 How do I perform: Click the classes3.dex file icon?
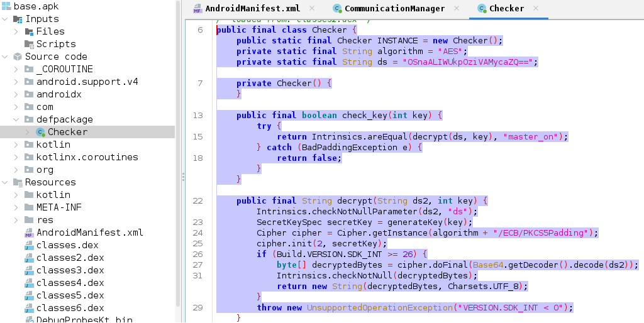click(x=30, y=270)
